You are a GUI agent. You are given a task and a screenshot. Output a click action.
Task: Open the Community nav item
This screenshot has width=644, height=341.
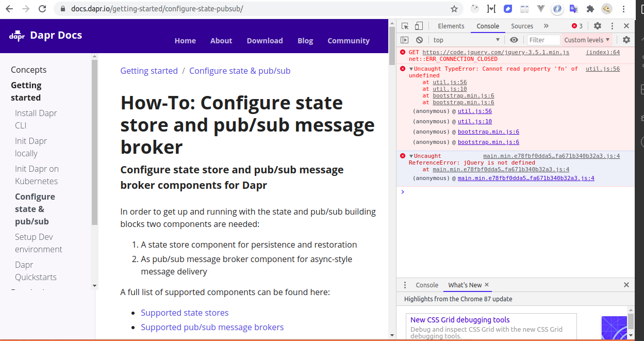[349, 41]
